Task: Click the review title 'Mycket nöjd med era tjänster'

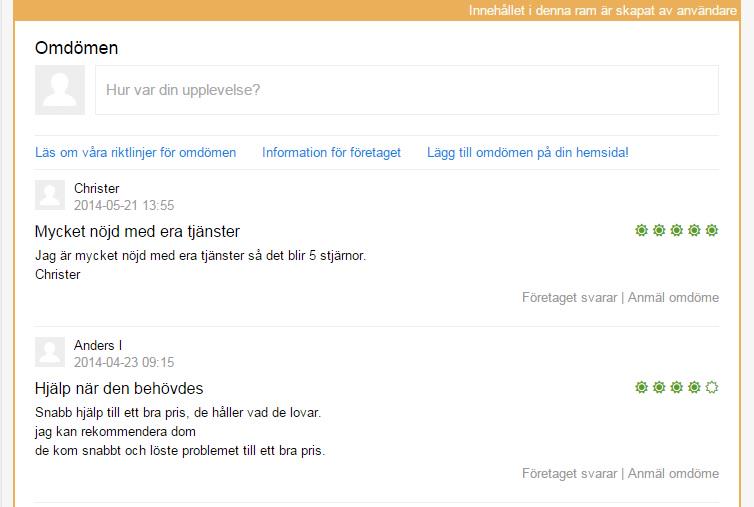Action: 137,231
